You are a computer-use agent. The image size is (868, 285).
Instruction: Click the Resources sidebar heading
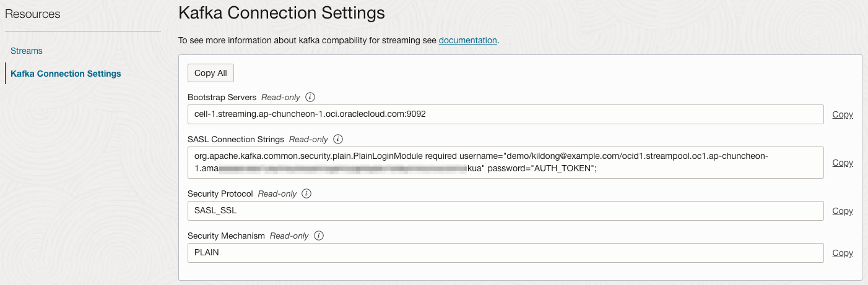point(33,14)
